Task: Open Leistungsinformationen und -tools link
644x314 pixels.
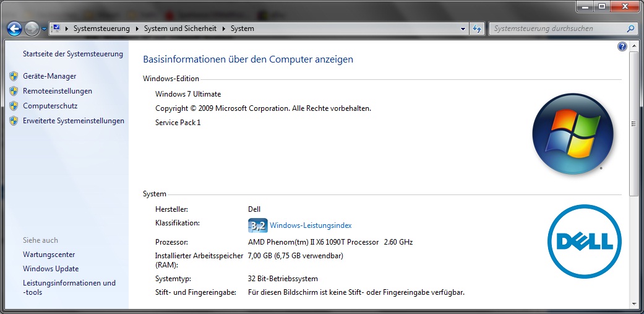Action: pos(69,288)
